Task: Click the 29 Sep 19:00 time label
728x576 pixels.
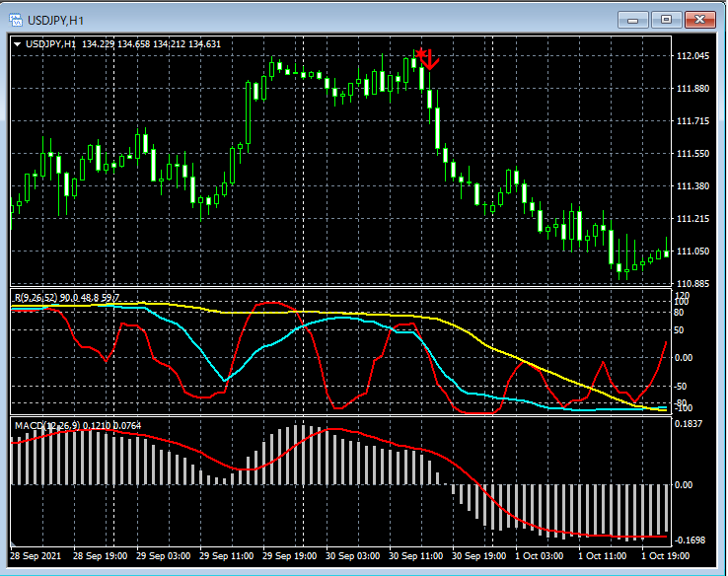Action: pos(290,556)
